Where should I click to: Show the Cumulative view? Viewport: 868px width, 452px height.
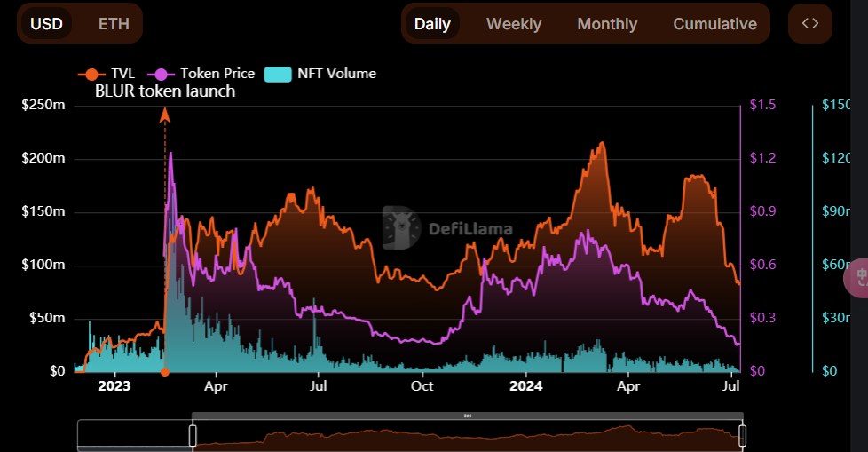(x=714, y=24)
